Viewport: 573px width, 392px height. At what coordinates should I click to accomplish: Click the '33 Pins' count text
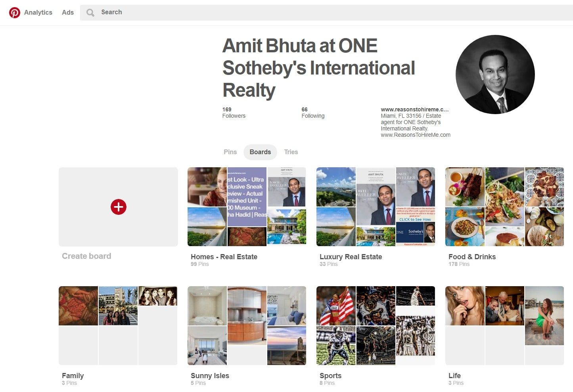[329, 264]
